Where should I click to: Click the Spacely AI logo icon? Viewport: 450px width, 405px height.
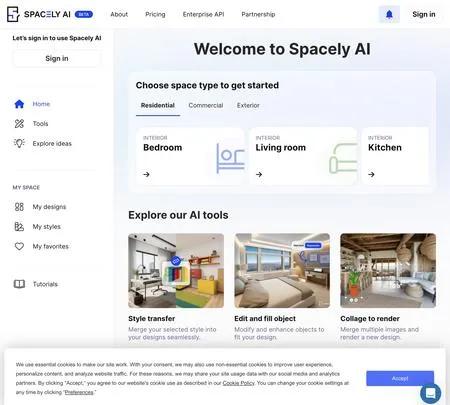point(13,14)
